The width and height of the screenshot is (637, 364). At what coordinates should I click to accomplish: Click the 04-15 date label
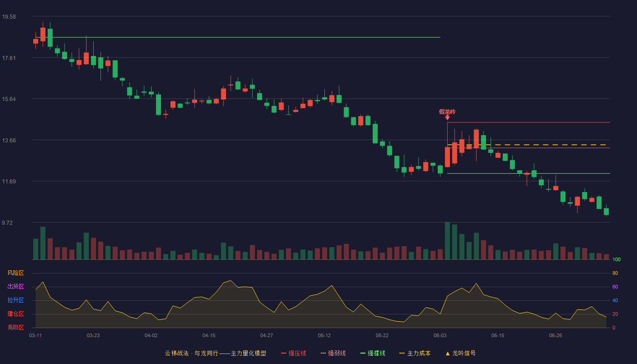(209, 335)
